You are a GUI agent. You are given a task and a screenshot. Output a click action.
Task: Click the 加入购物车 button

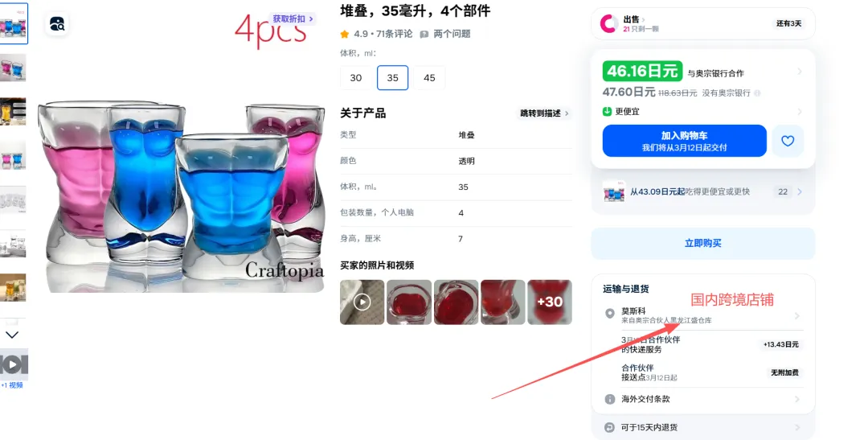pyautogui.click(x=684, y=141)
